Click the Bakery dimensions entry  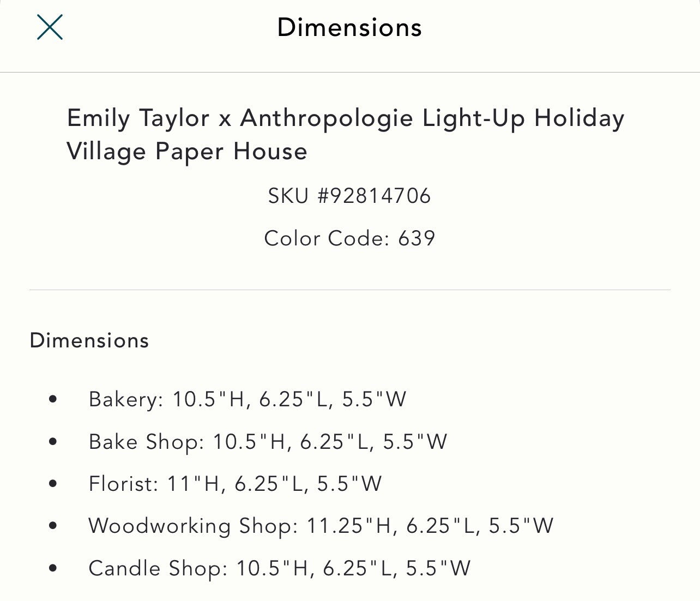(249, 399)
